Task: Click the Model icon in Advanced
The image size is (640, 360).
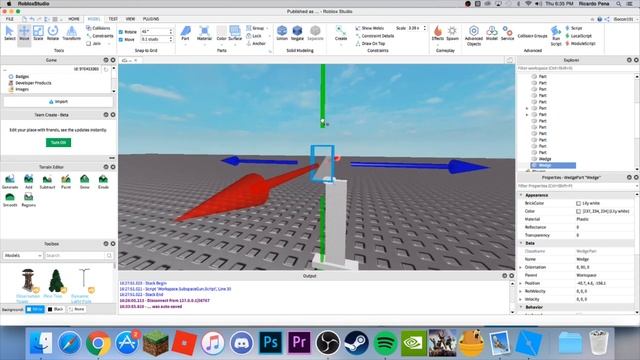Action: pos(492,33)
